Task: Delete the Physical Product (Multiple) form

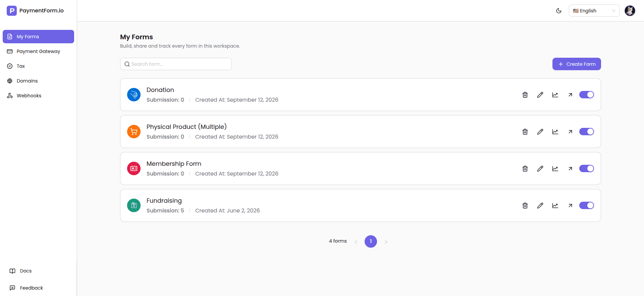Action: (x=525, y=132)
